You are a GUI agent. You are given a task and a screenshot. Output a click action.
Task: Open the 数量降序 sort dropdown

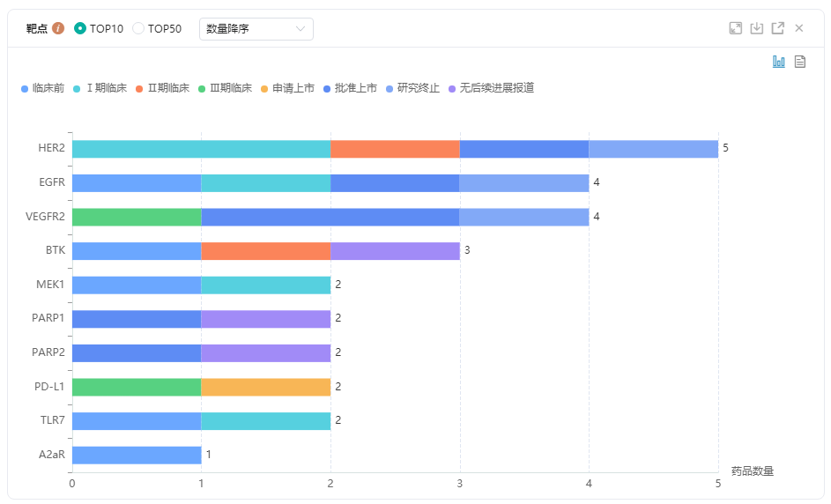point(256,28)
